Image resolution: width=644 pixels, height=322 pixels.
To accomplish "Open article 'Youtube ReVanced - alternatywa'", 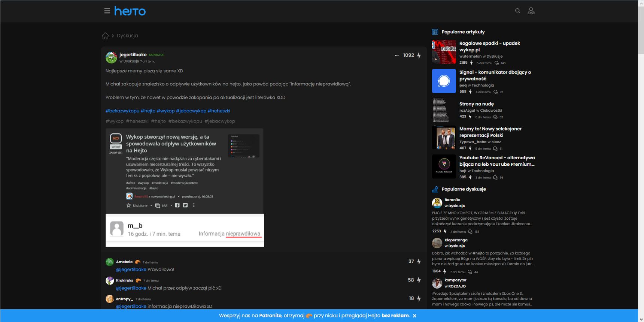I will (497, 161).
